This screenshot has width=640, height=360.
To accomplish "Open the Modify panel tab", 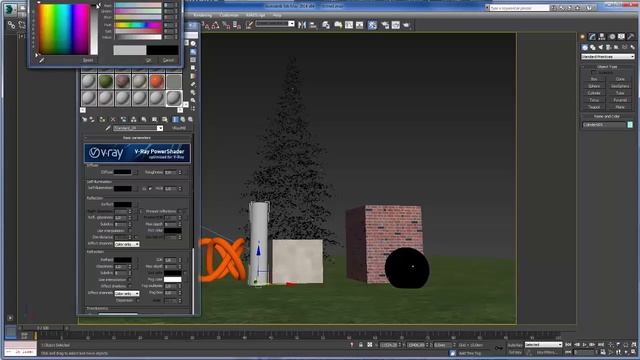I will tap(592, 37).
